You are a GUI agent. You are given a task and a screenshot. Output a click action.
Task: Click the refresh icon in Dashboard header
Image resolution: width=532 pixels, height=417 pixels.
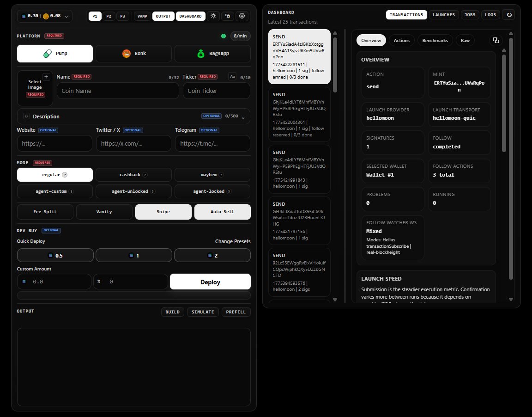[509, 15]
